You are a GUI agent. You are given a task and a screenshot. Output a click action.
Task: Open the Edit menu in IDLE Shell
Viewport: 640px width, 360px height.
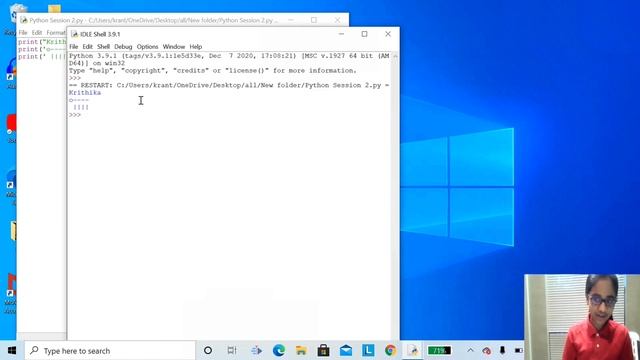tap(87, 47)
